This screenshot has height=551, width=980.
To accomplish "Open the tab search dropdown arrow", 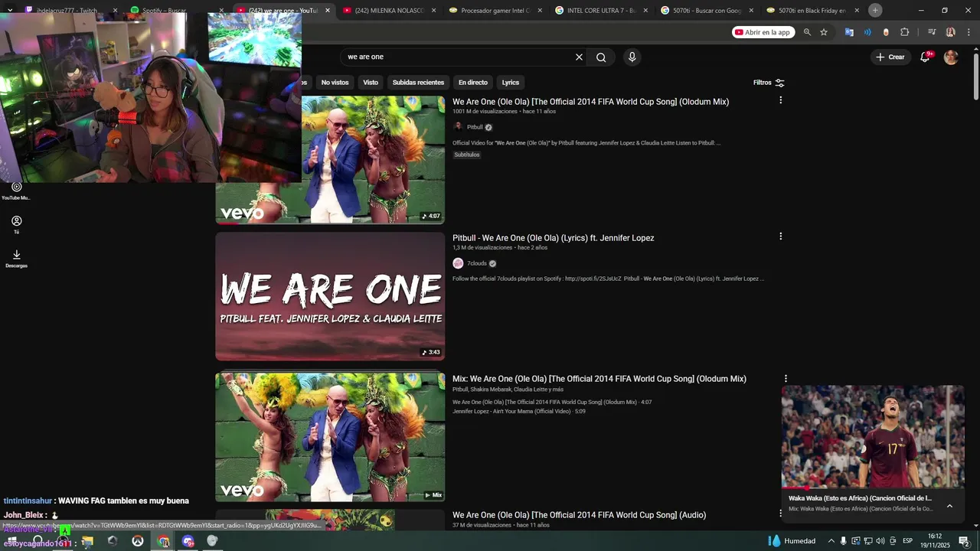I will click(x=10, y=10).
